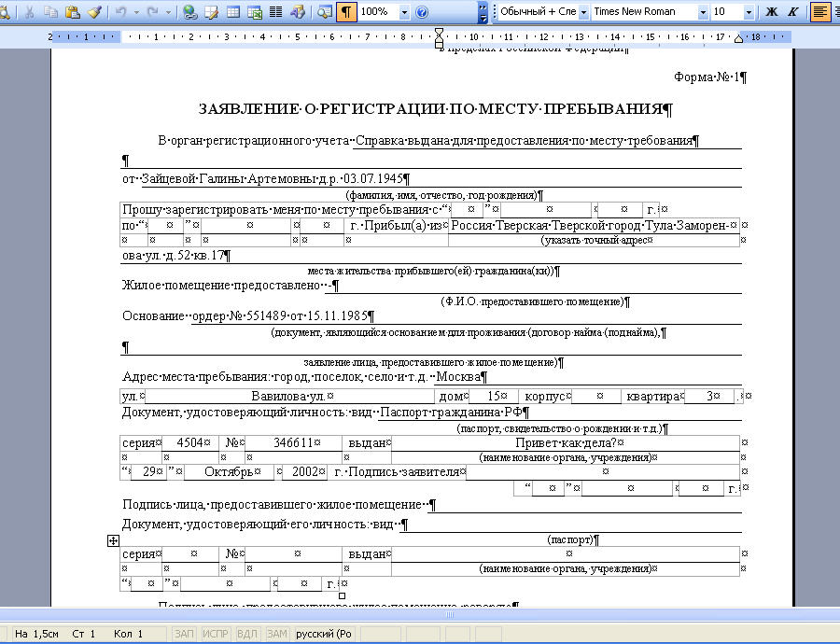Click 'ова ул. д.52 кв.17' address line
The height and width of the screenshot is (644, 840).
173,256
